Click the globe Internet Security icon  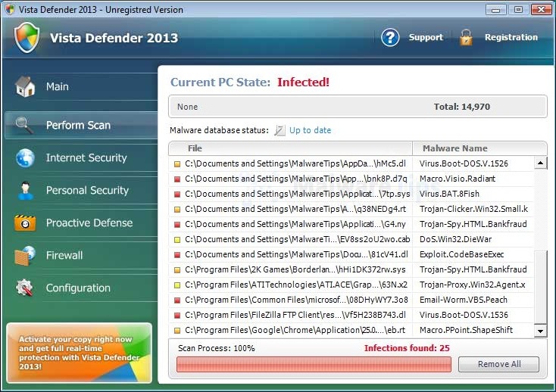pyautogui.click(x=25, y=158)
